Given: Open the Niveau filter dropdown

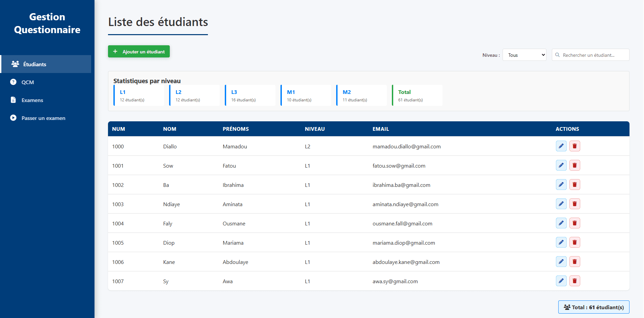Looking at the screenshot, I should pos(524,55).
